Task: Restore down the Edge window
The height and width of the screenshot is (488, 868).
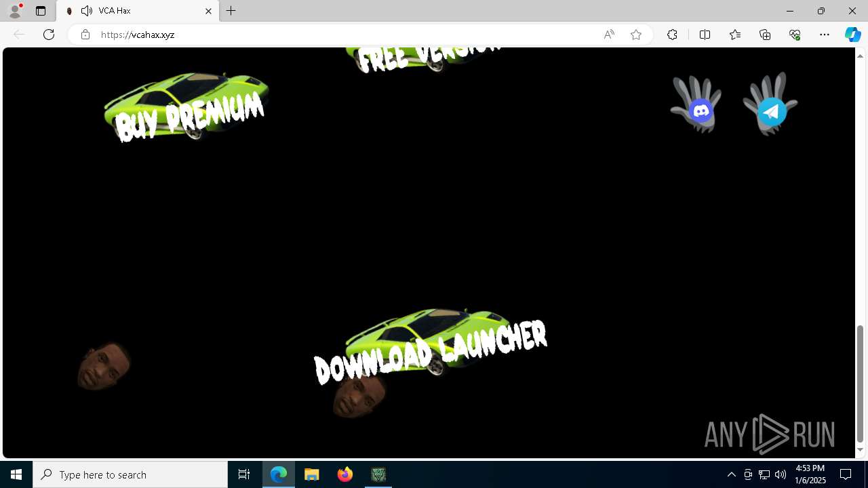Action: click(x=821, y=11)
